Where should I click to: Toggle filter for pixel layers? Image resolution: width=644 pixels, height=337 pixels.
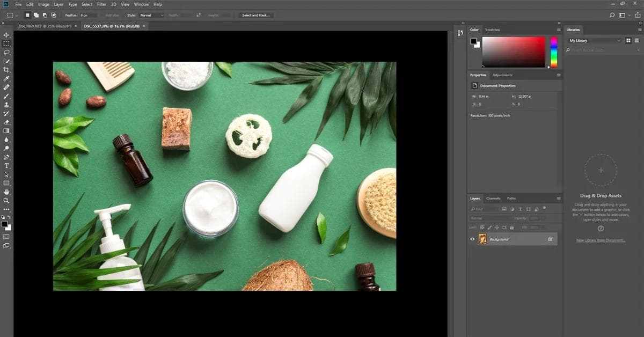(x=504, y=209)
